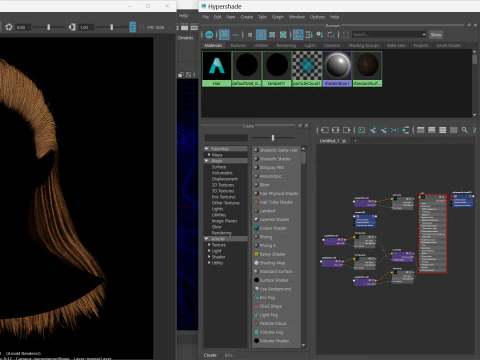Select the standardSurface material swatch
The height and width of the screenshot is (360, 480).
(367, 69)
